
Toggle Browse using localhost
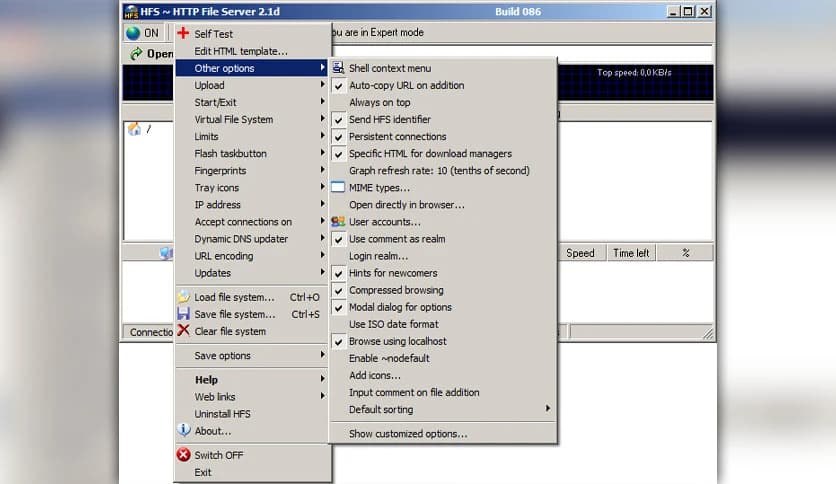[443, 341]
